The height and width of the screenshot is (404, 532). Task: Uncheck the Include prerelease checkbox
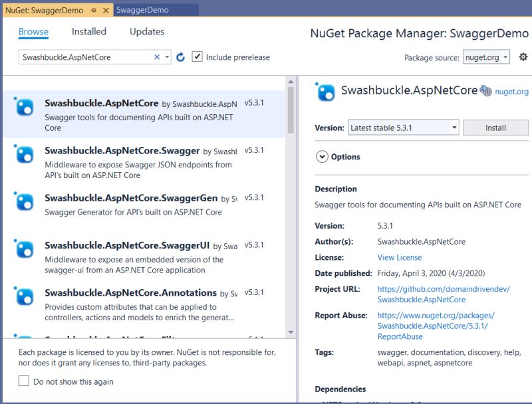pos(196,56)
